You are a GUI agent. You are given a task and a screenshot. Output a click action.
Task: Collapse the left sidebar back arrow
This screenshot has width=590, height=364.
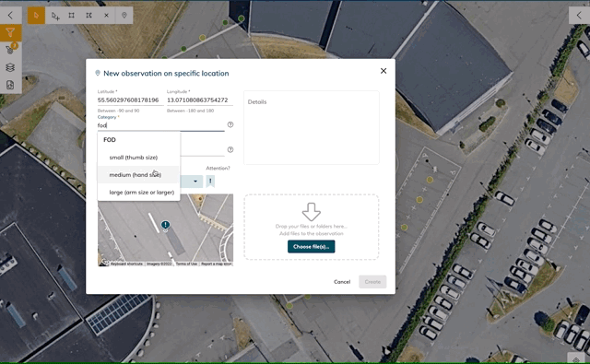tap(10, 15)
